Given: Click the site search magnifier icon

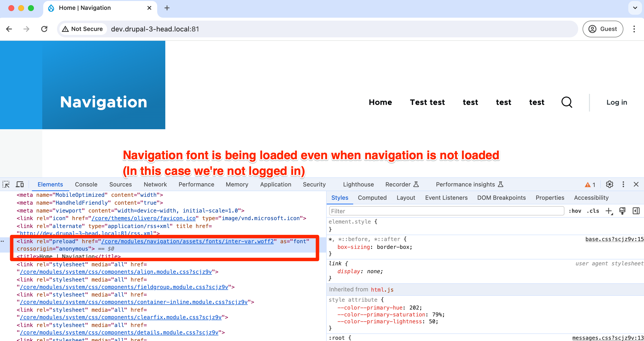Looking at the screenshot, I should click(566, 102).
